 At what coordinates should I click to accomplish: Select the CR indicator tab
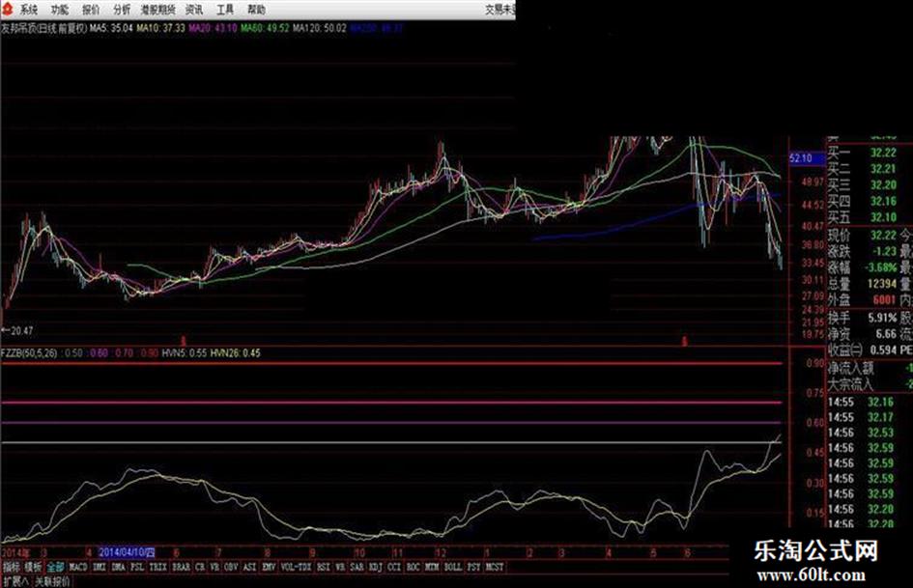pos(200,567)
